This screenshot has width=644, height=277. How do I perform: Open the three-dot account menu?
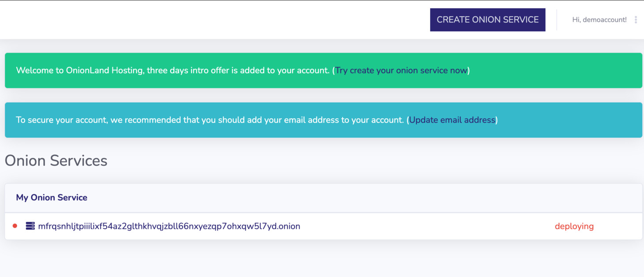click(x=636, y=20)
